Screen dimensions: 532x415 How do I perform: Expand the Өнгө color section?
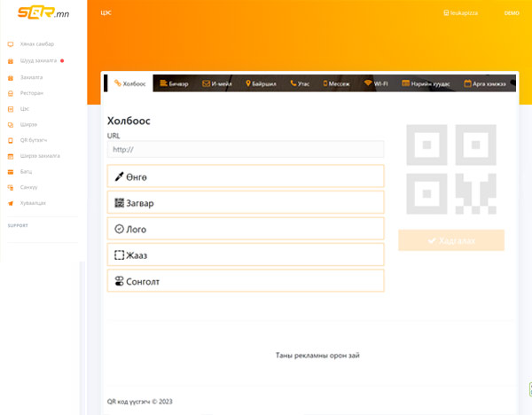pyautogui.click(x=245, y=176)
